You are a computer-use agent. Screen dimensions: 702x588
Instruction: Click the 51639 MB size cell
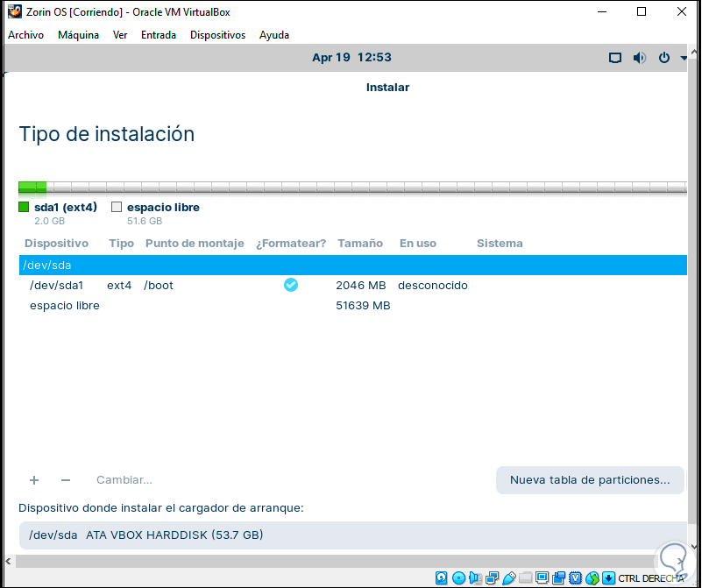(x=363, y=305)
